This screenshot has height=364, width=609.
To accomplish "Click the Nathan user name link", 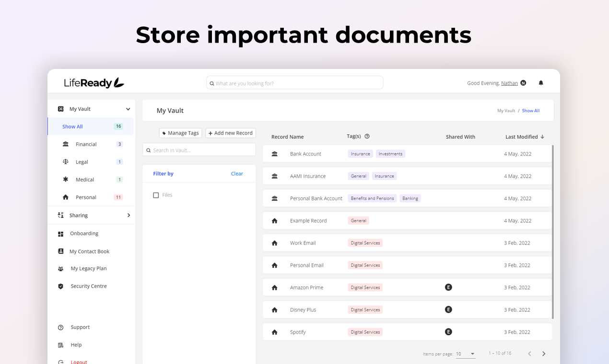I will (509, 83).
